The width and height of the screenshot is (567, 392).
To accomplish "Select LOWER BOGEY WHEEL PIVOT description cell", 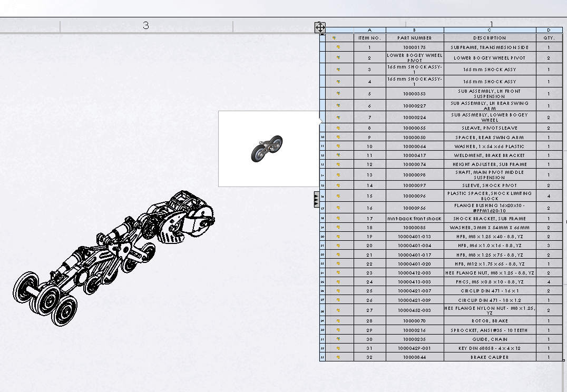I will 490,57.
